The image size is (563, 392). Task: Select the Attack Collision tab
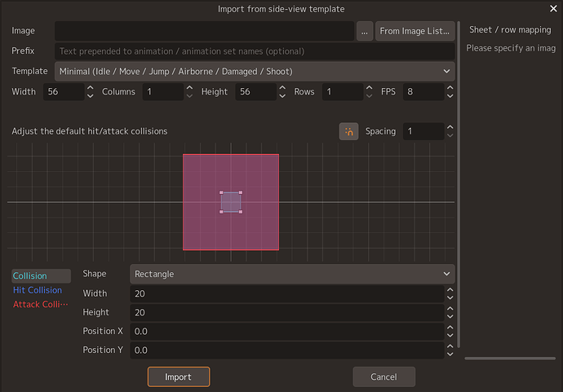click(41, 305)
